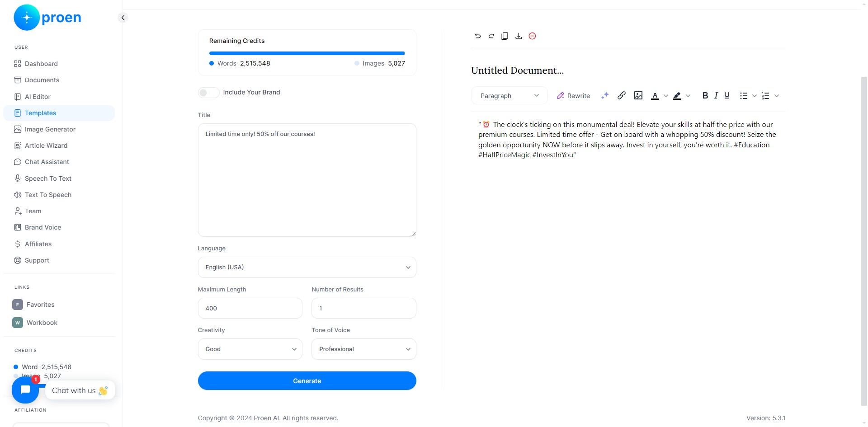
Task: Click the Text To Speech speaker icon
Action: point(18,195)
